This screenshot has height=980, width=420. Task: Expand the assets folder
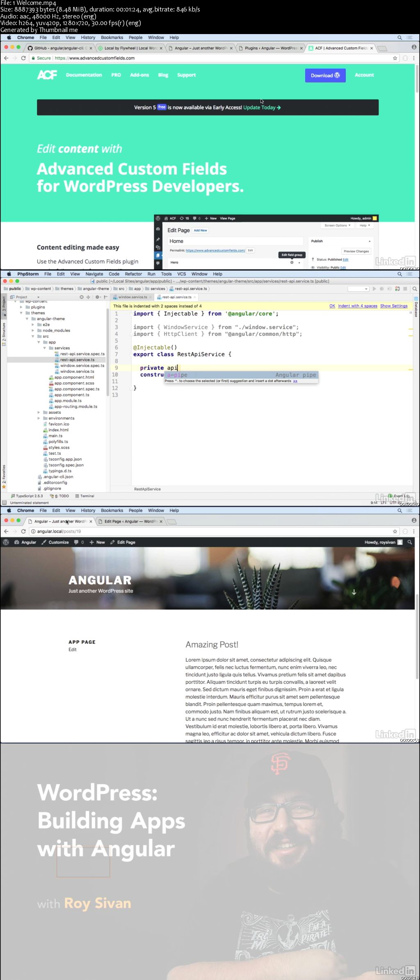tap(39, 412)
